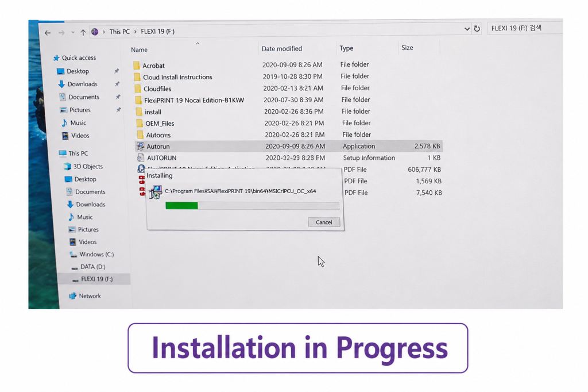Select the install folder
Screen dimensions: 588x392
(148, 112)
